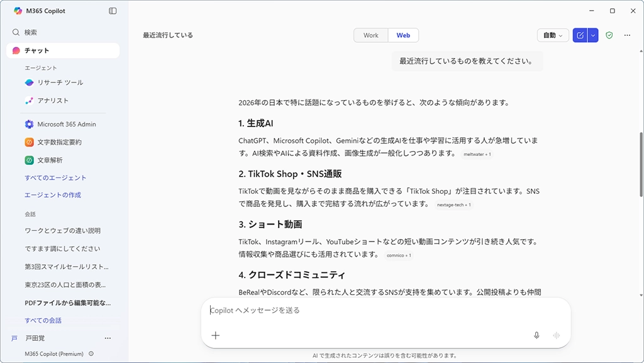Click the 戸田覚 account avatar icon
This screenshot has width=644, height=363.
point(14,338)
